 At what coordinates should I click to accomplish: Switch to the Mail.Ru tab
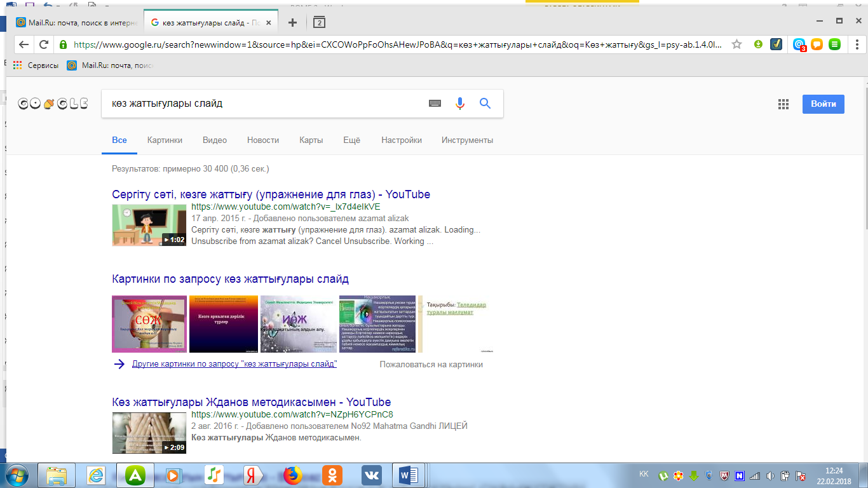77,22
